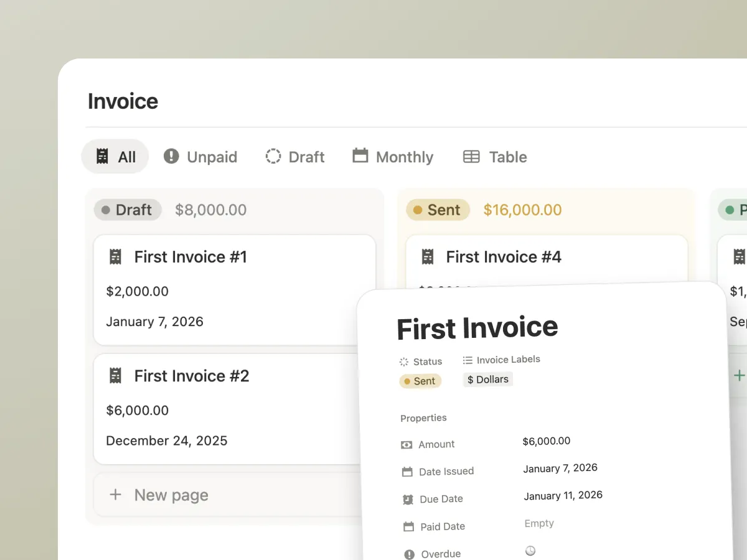Click the exclamation icon beside Unpaid
Screen dimensions: 747x560
(171, 156)
